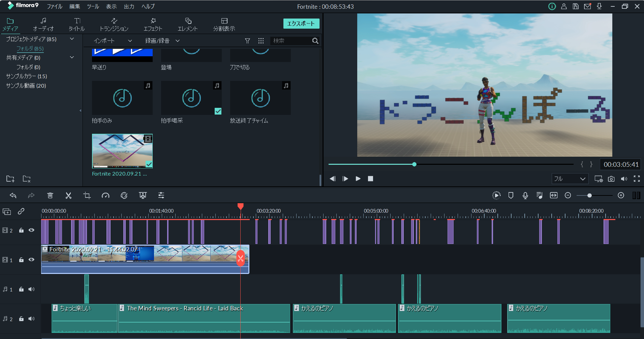
Task: Lock video track 1
Action: [x=21, y=260]
